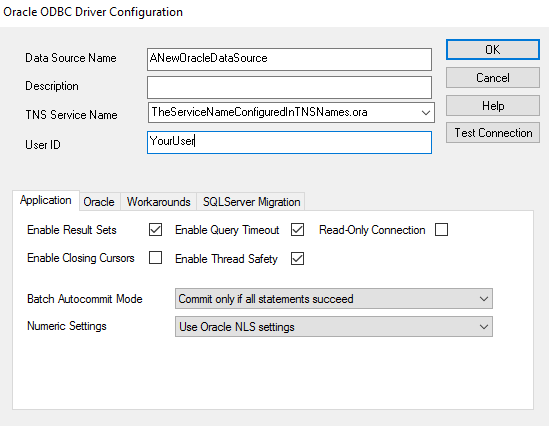Click the 'Numeric Settings' label
This screenshot has height=426, width=549.
[67, 326]
